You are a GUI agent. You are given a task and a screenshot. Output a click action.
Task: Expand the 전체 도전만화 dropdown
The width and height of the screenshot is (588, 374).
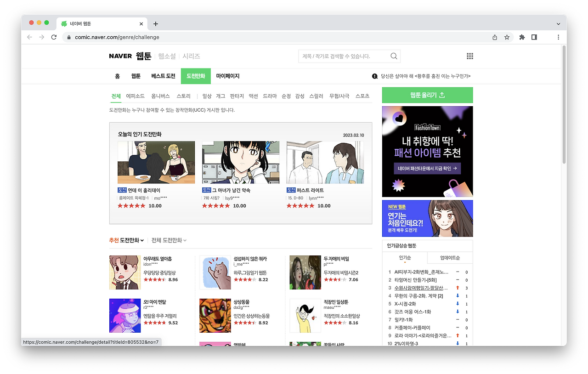(169, 240)
